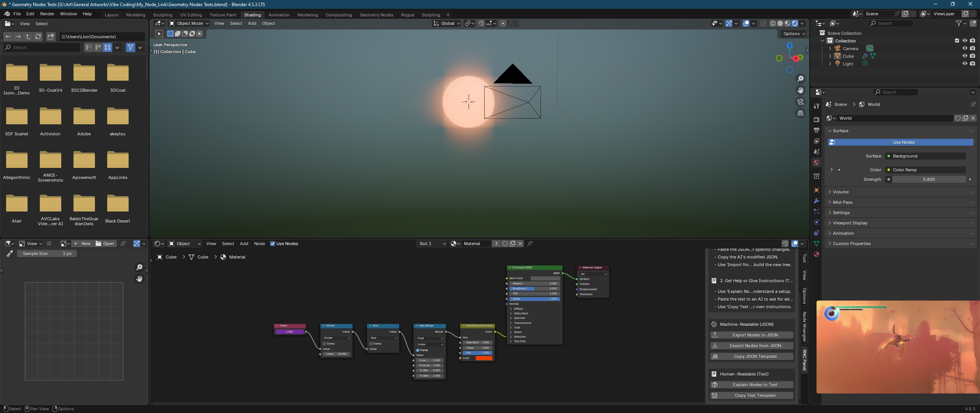Image resolution: width=980 pixels, height=413 pixels.
Task: Expand the Volume panel
Action: pos(841,192)
